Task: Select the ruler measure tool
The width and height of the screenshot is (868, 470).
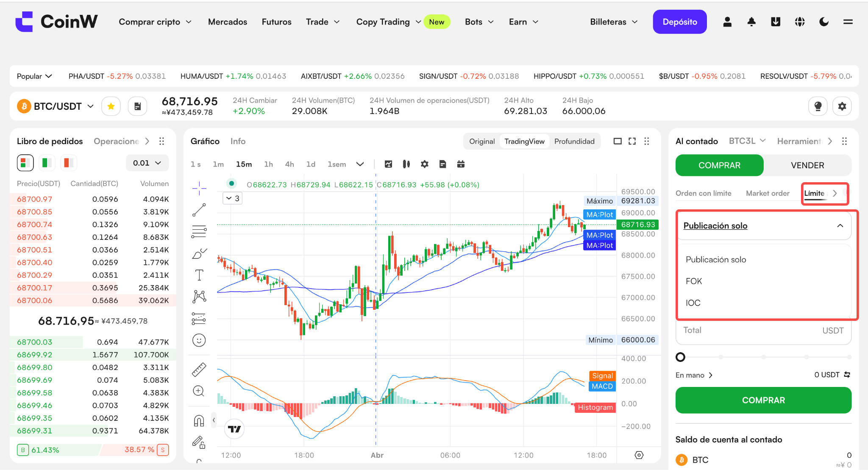Action: pyautogui.click(x=199, y=370)
